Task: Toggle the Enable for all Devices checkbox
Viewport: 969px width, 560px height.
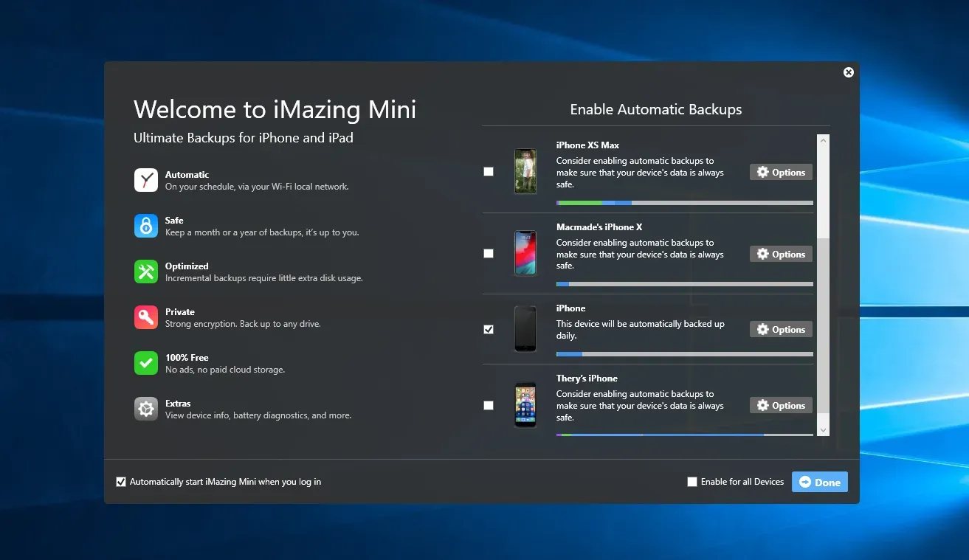Action: [x=692, y=481]
